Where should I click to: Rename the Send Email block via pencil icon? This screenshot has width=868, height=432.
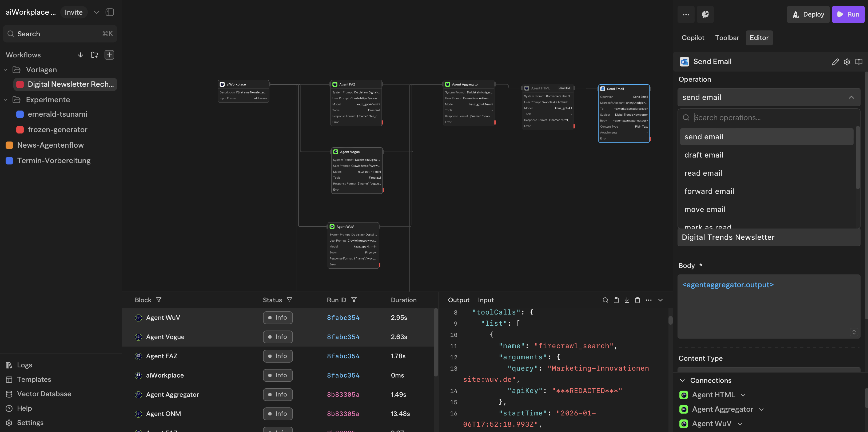pyautogui.click(x=835, y=62)
